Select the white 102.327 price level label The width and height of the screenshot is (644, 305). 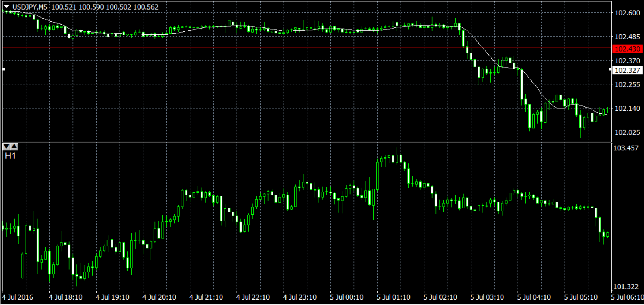click(628, 70)
